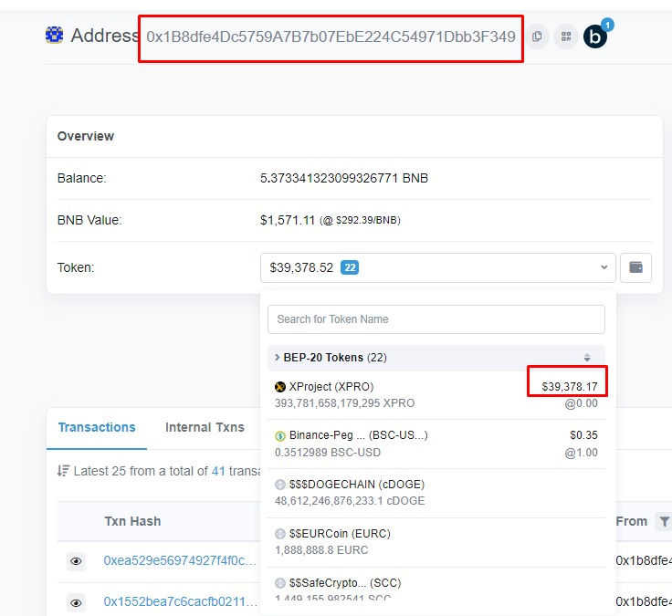The image size is (672, 616).
Task: Copy the address to clipboard icon
Action: [537, 37]
